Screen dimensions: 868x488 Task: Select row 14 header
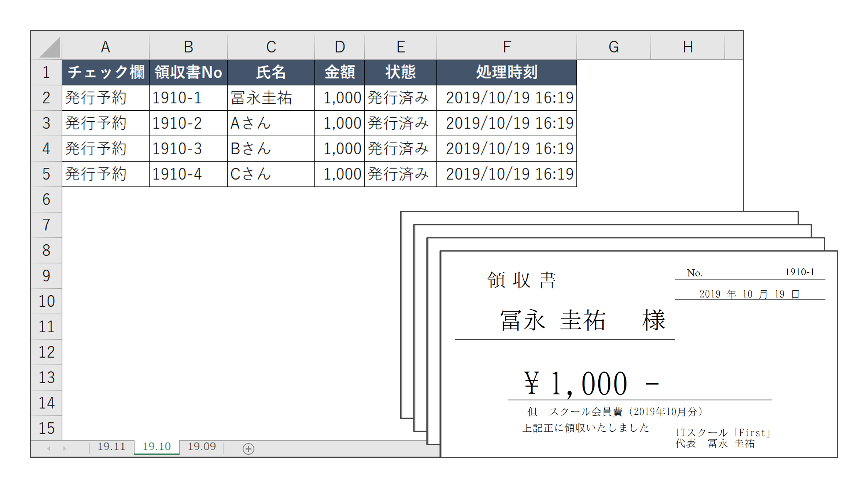point(47,403)
